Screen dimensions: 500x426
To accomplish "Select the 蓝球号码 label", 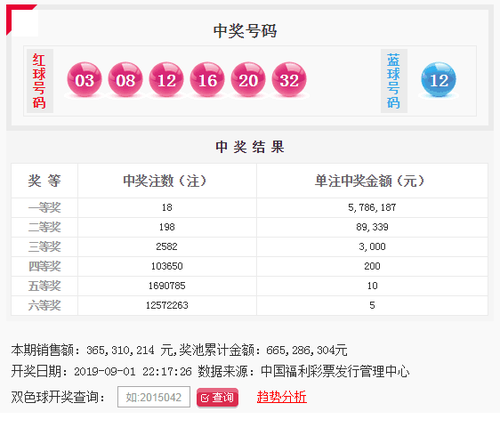I will click(394, 81).
